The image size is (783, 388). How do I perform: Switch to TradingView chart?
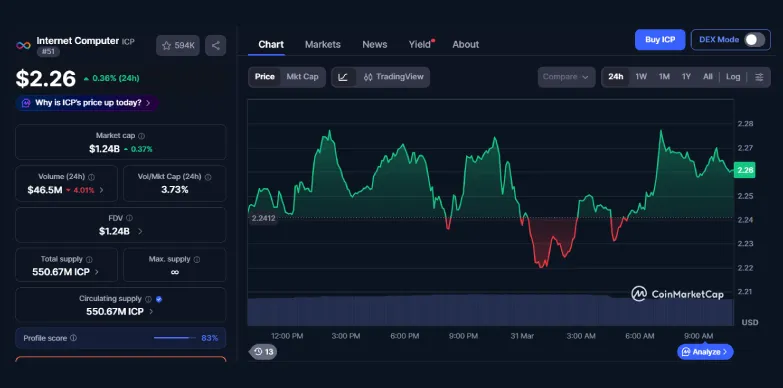(393, 77)
